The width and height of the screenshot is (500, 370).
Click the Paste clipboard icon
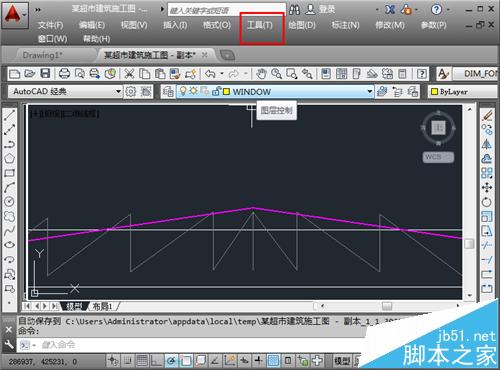[x=160, y=74]
